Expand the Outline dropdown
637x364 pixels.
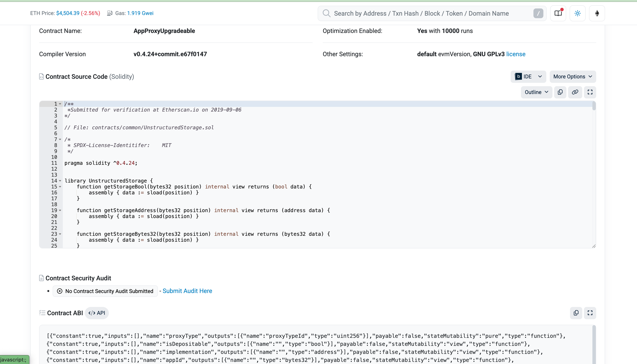536,92
